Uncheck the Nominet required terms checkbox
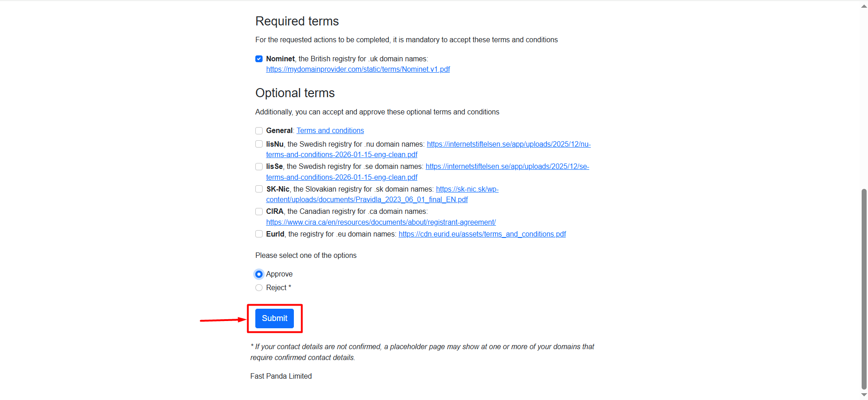868x400 pixels. [x=259, y=59]
